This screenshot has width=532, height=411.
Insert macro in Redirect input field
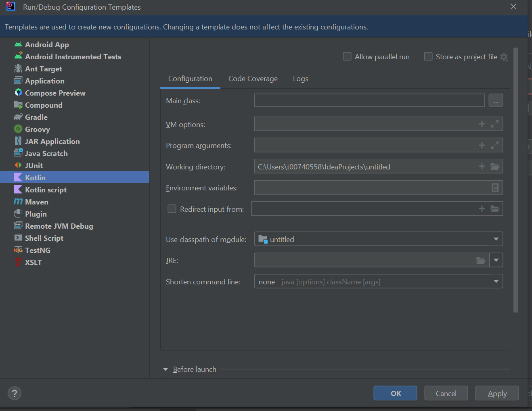click(482, 209)
